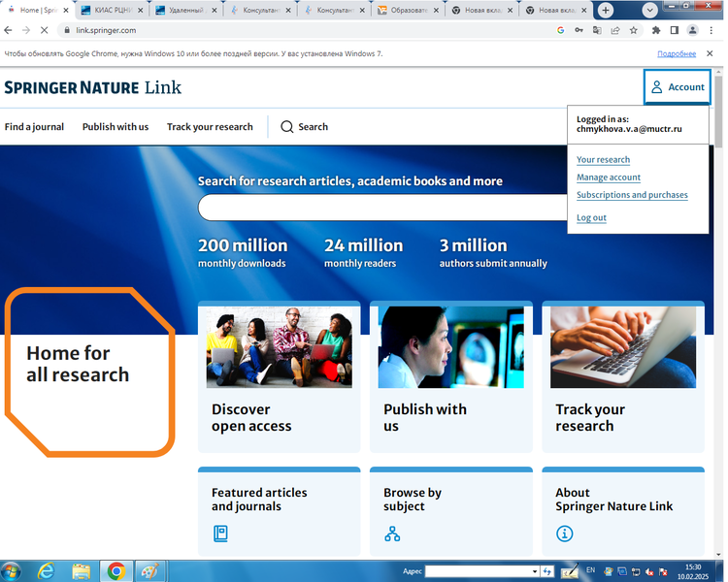
Task: Open the Track your research card
Action: pos(623,376)
